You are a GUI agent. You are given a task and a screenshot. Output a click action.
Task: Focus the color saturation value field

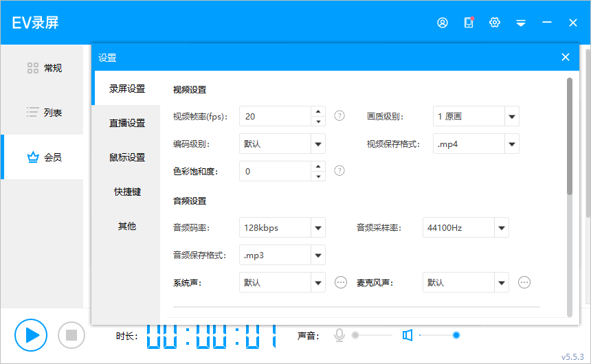(x=275, y=172)
